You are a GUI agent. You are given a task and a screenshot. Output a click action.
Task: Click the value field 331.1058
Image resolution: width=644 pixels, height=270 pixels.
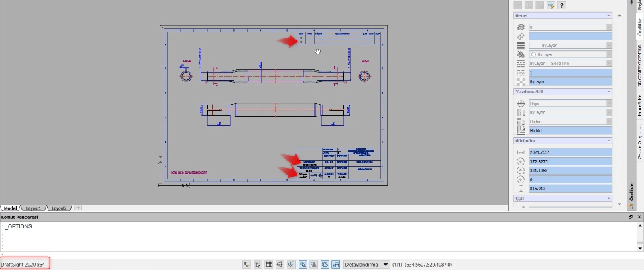click(570, 171)
